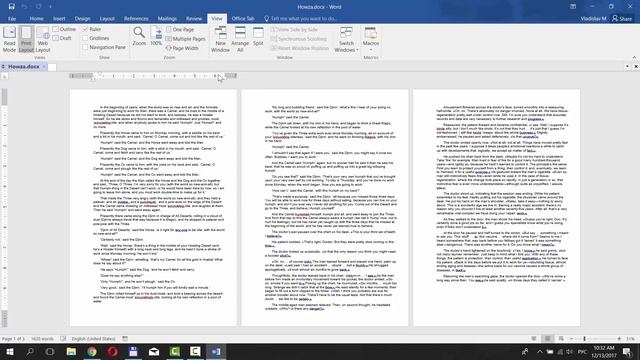640x360 pixels.
Task: Click the zoom percentage in the status bar
Action: 631,339
